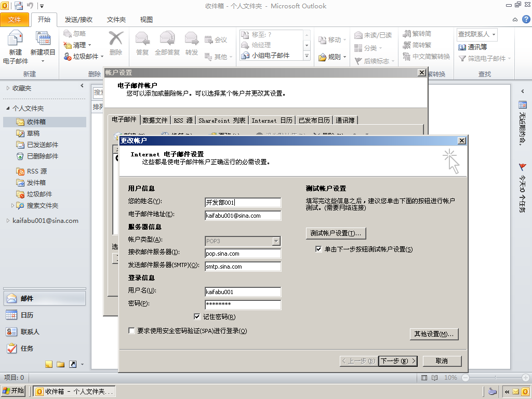Click Save icon in quick access toolbar
The height and width of the screenshot is (399, 532).
19,6
